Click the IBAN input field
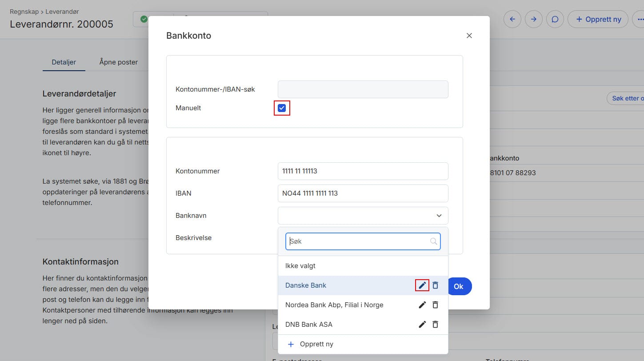Screen dimensions: 644x361 pos(363,193)
